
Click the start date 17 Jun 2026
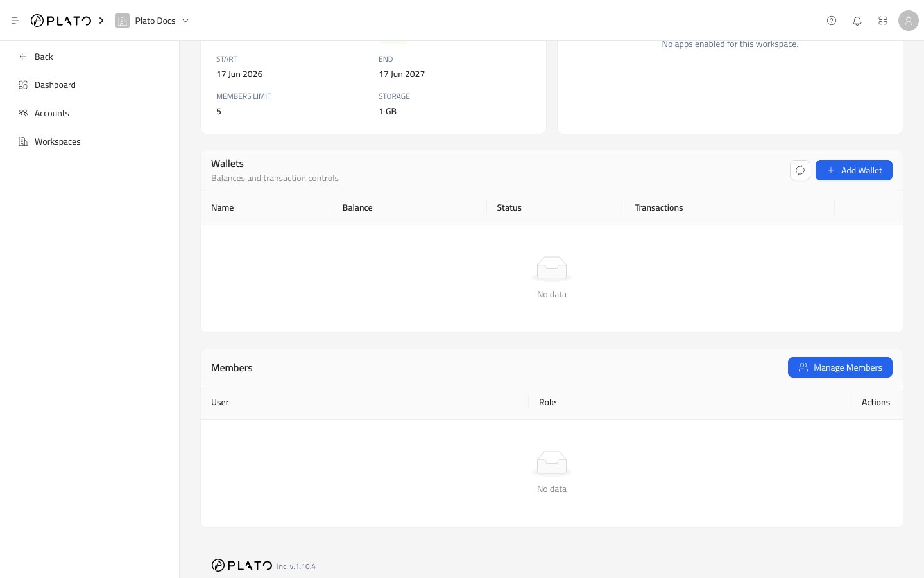(x=239, y=74)
